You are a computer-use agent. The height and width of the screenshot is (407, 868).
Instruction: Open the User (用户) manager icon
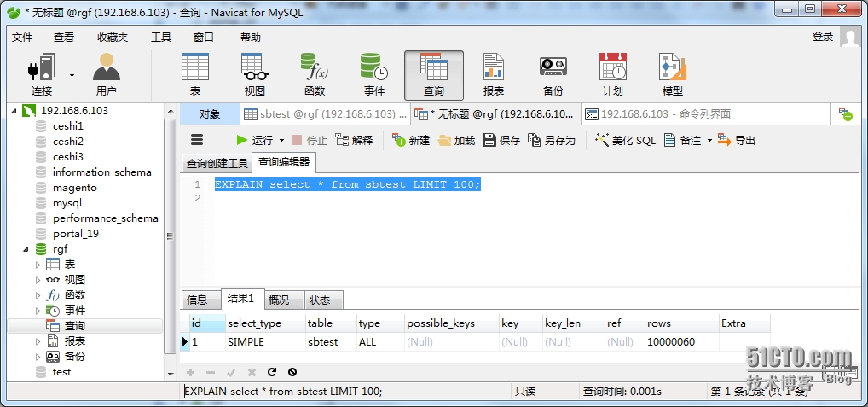coord(107,75)
